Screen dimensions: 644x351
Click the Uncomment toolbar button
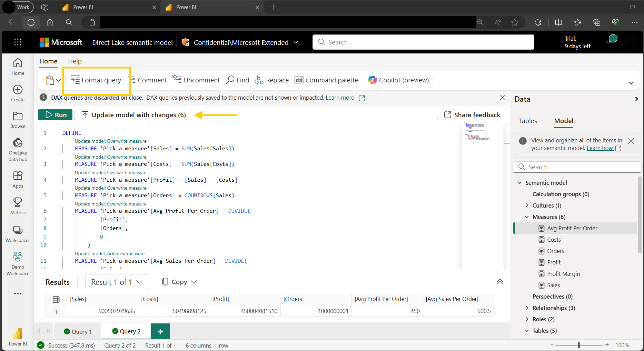tap(196, 80)
